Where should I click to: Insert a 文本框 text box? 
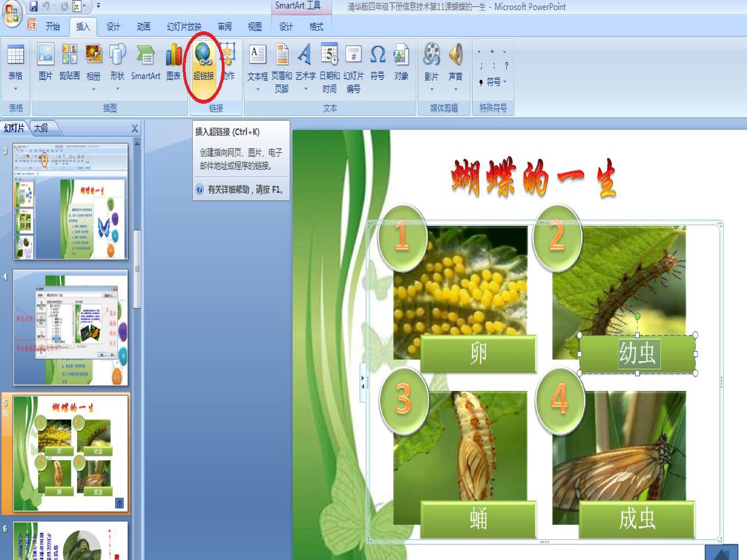(x=258, y=54)
